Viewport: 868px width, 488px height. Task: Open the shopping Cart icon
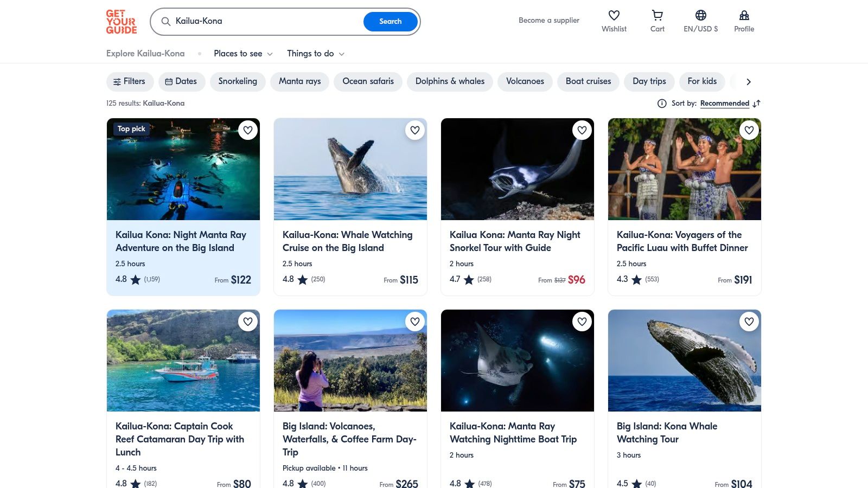(657, 16)
